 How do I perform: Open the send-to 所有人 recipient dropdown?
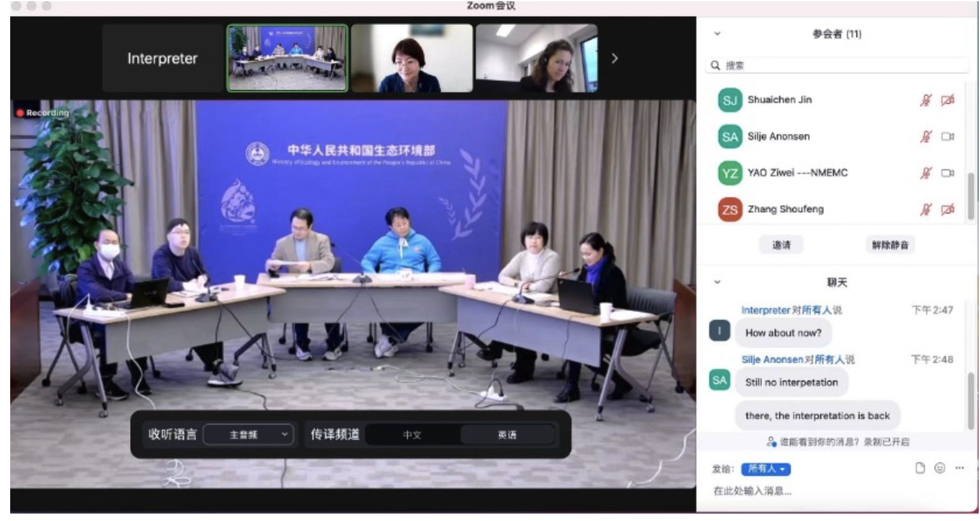click(x=766, y=469)
